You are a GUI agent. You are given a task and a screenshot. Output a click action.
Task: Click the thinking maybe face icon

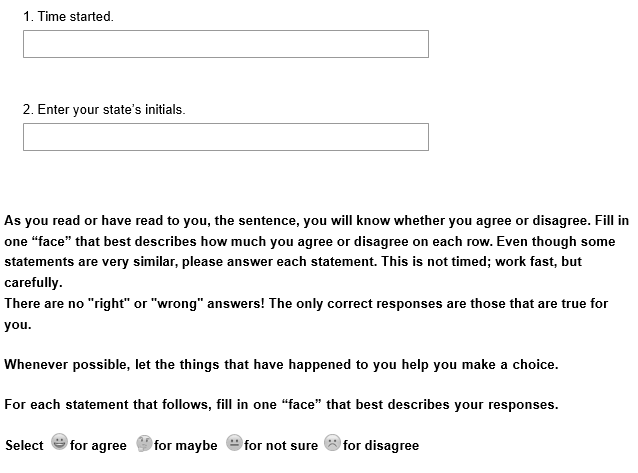pyautogui.click(x=143, y=443)
